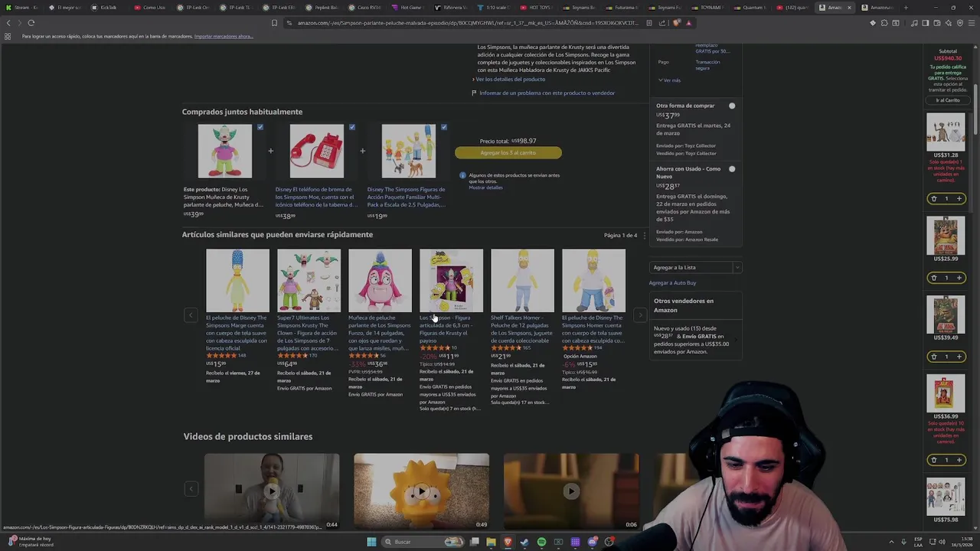980x551 pixels.
Task: Open a new browser tab
Action: coord(906,8)
